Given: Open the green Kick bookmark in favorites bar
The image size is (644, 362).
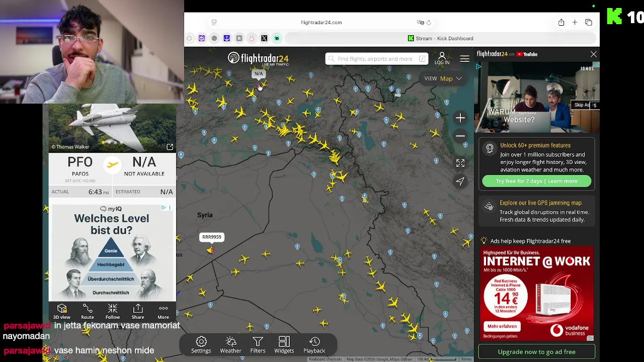Looking at the screenshot, I should click(277, 38).
